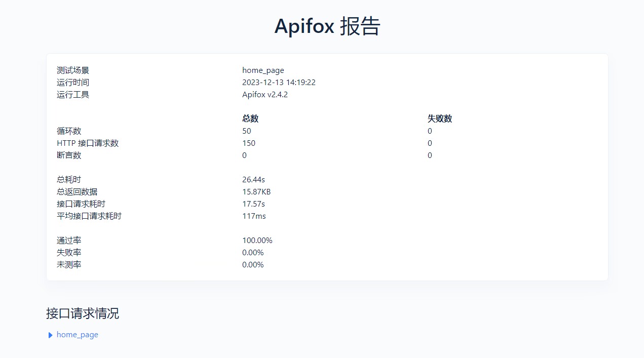Click the Apifox v2.4.2 tool version text
Image resolution: width=644 pixels, height=358 pixels.
tap(264, 95)
